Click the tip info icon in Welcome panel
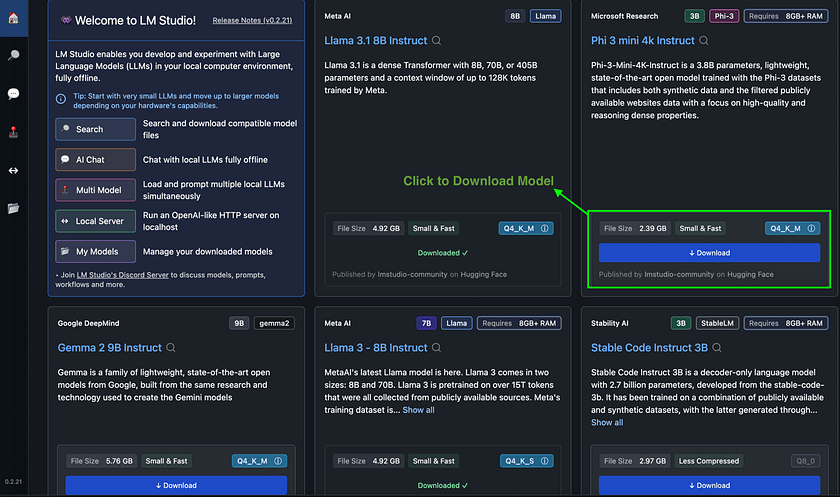The image size is (840, 497). coord(61,99)
